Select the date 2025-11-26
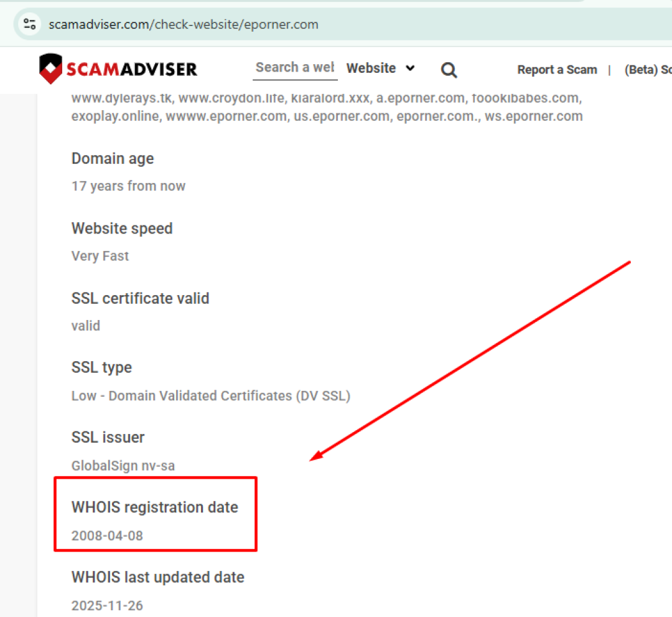 pyautogui.click(x=107, y=605)
